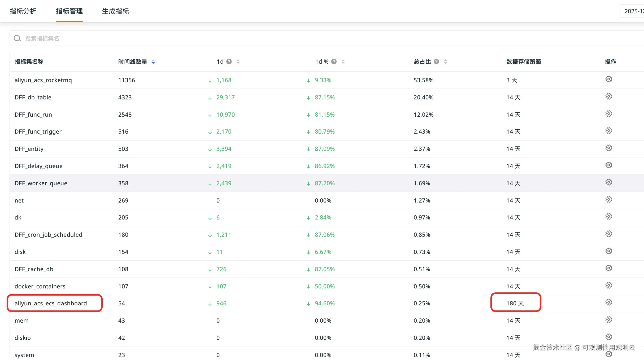Open the date picker showing 2025-12
The image size is (644, 360).
point(634,11)
